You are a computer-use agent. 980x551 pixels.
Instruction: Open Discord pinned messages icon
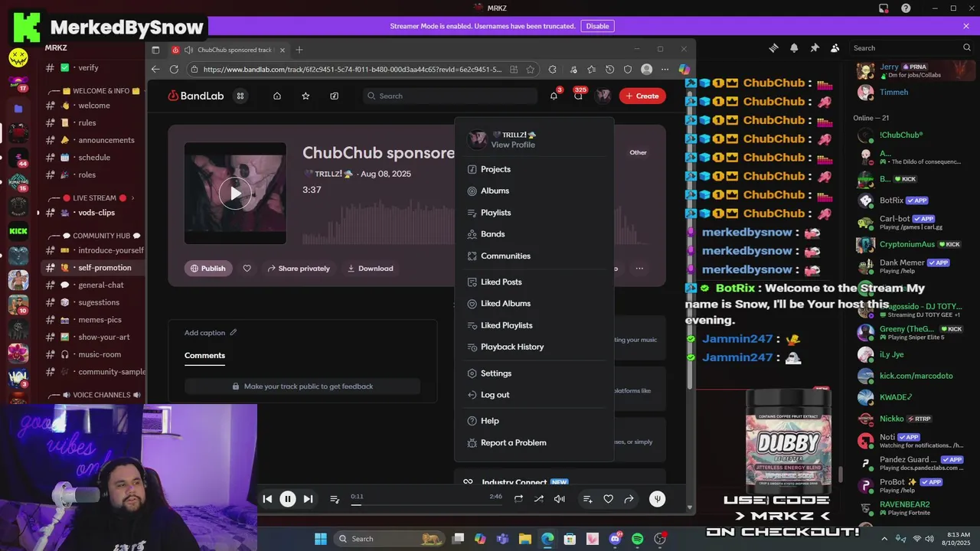click(x=815, y=47)
